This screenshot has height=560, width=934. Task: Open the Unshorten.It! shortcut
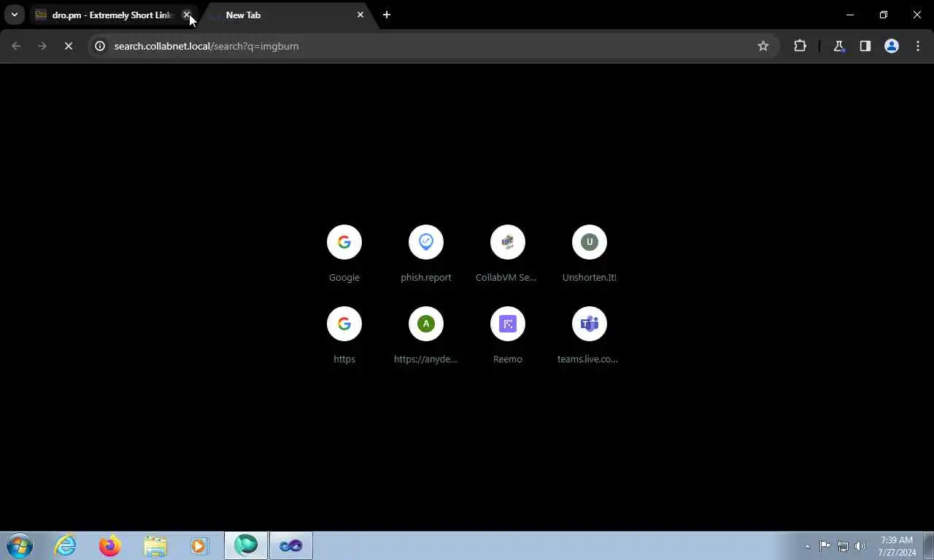pos(590,242)
